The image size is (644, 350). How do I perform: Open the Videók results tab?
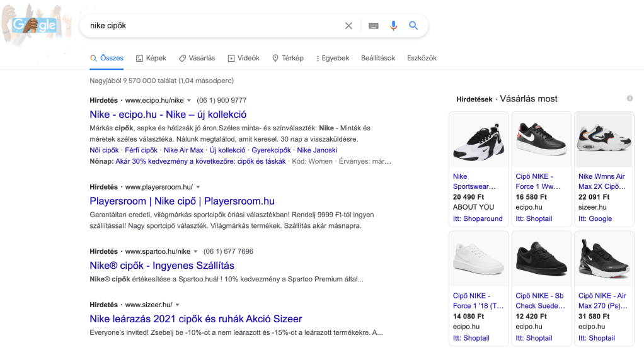(x=243, y=58)
